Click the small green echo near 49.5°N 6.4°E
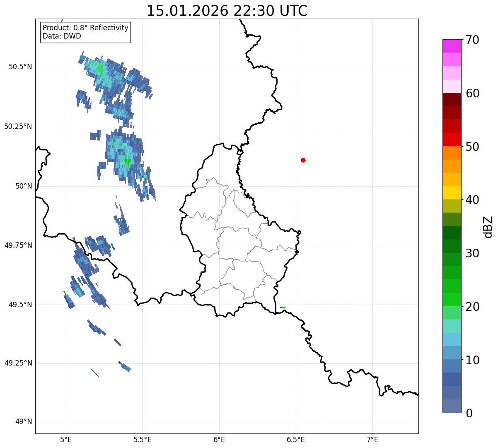 coord(283,307)
